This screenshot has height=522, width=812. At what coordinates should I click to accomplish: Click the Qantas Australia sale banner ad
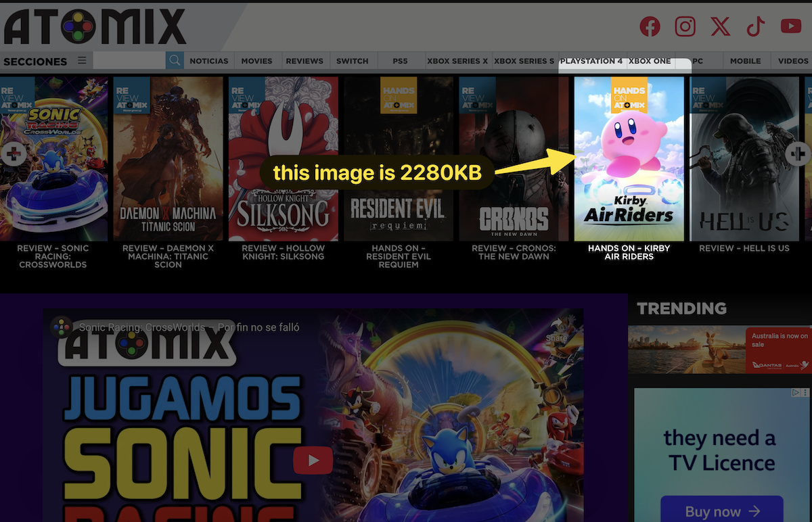tap(720, 350)
